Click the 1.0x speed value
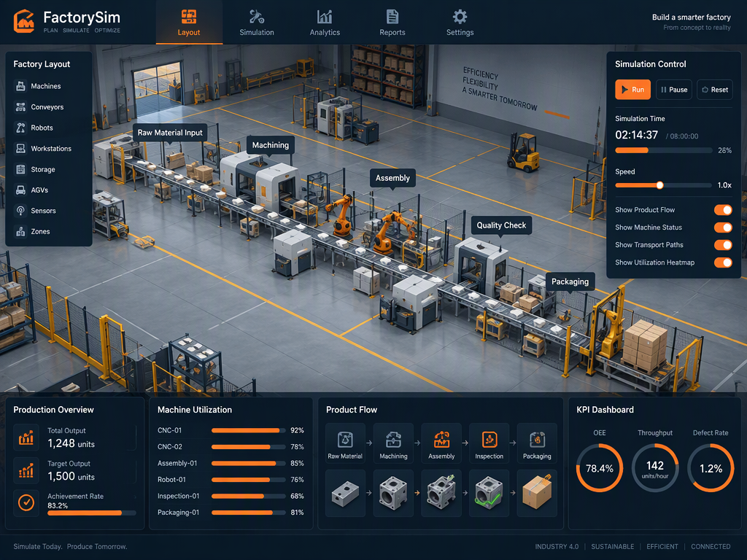This screenshot has height=560, width=747. click(724, 185)
